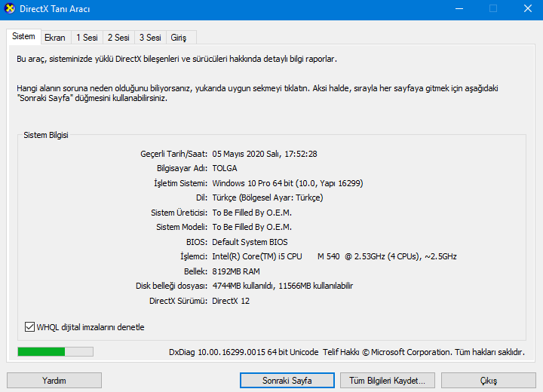Select the Sistem tab
Image resolution: width=543 pixels, height=392 pixels.
[23, 36]
